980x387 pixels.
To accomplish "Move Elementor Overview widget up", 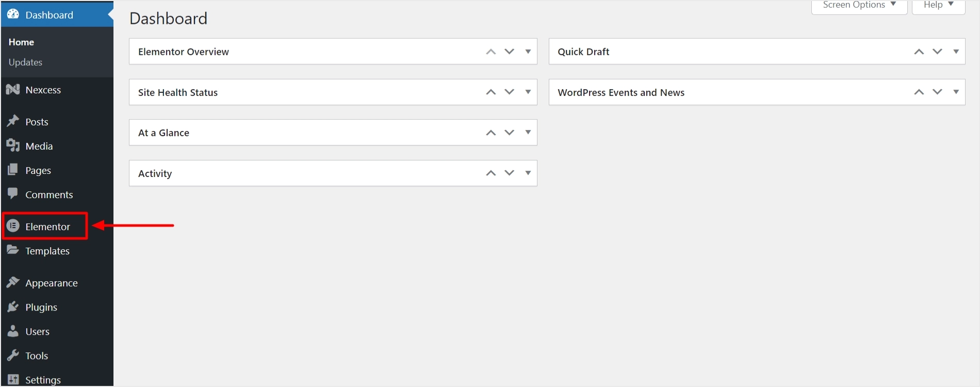I will point(491,52).
